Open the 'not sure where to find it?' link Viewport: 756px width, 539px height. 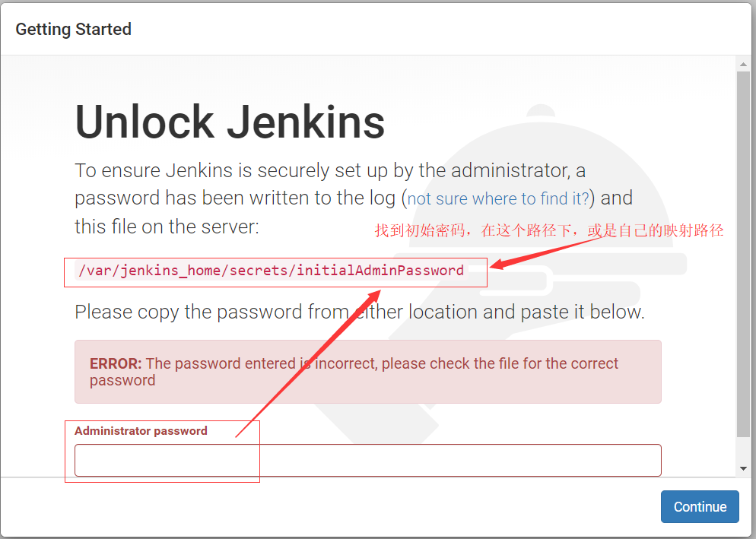coord(497,198)
